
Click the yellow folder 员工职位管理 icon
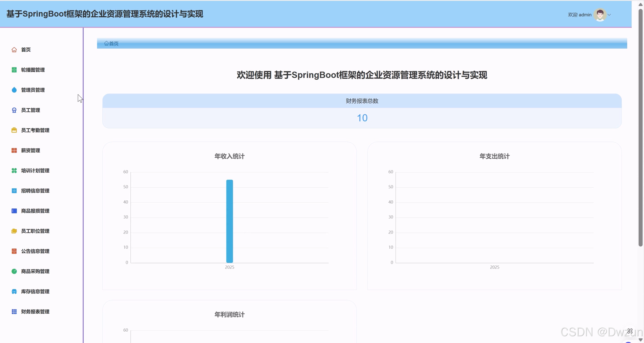(14, 231)
